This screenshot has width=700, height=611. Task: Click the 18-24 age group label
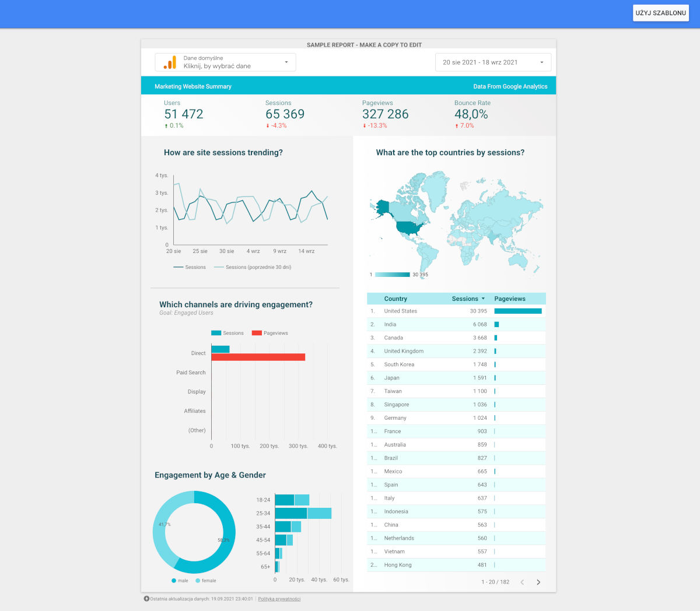coord(263,500)
